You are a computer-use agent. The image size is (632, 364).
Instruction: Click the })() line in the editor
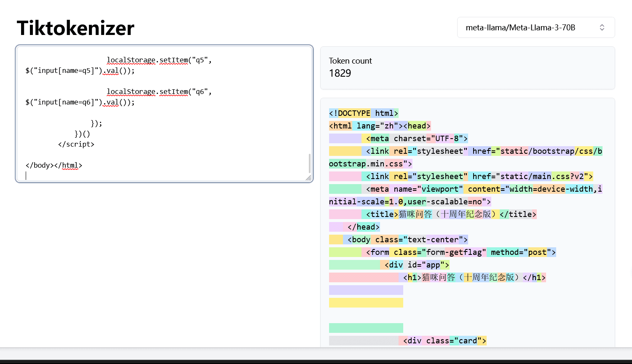(82, 134)
